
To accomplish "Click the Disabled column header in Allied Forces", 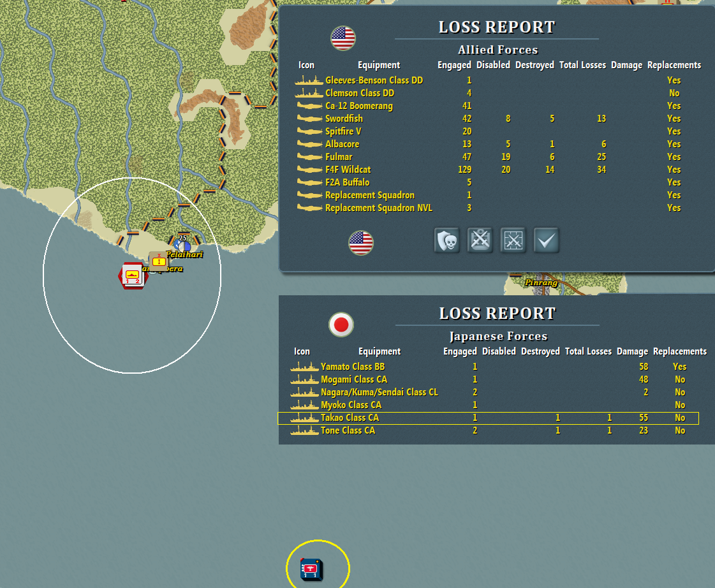I will tap(493, 65).
